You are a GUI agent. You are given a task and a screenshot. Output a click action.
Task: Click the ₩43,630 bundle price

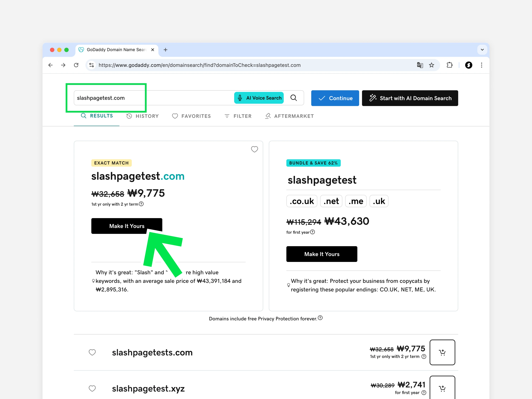(347, 221)
